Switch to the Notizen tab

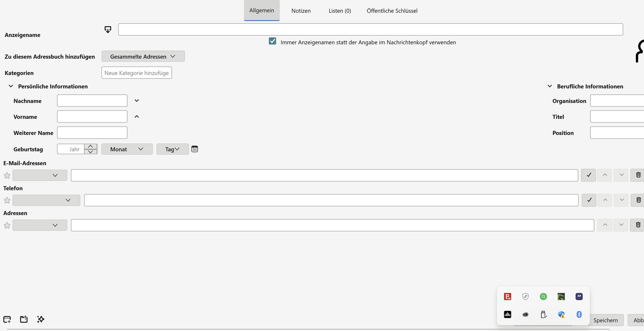[x=301, y=11]
